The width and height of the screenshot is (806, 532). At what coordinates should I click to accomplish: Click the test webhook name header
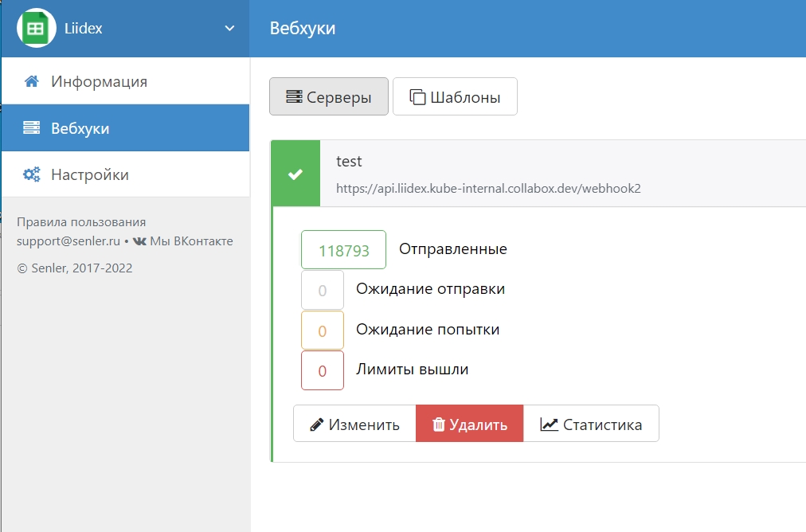coord(349,162)
